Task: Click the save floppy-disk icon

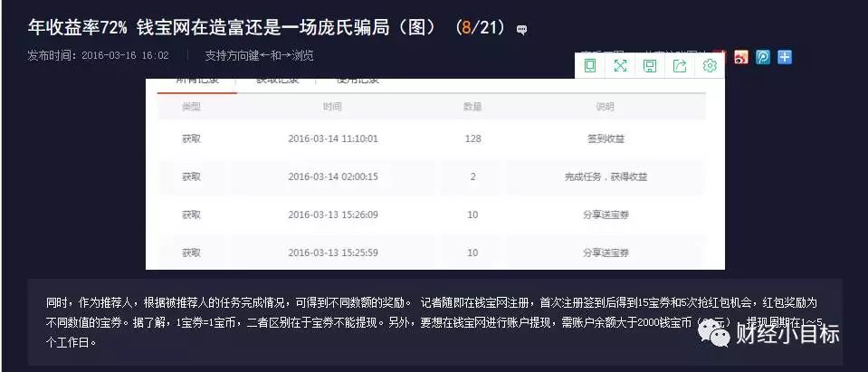Action: coord(650,66)
